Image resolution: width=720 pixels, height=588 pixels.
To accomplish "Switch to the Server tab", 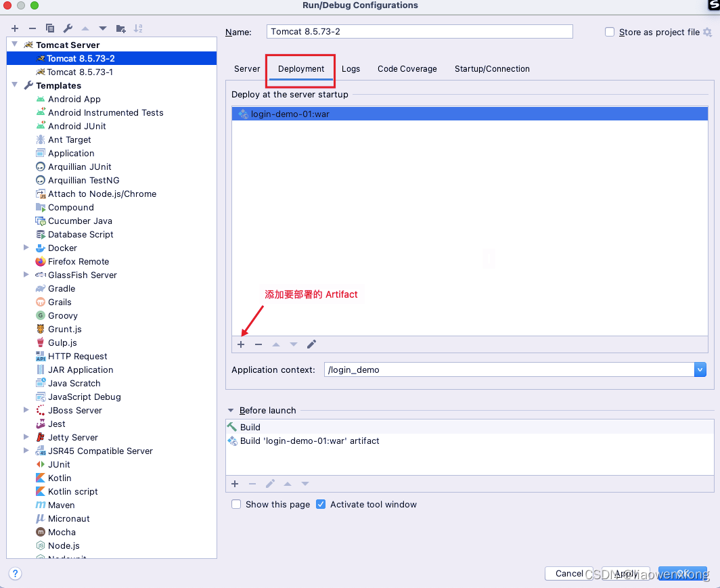I will point(247,69).
